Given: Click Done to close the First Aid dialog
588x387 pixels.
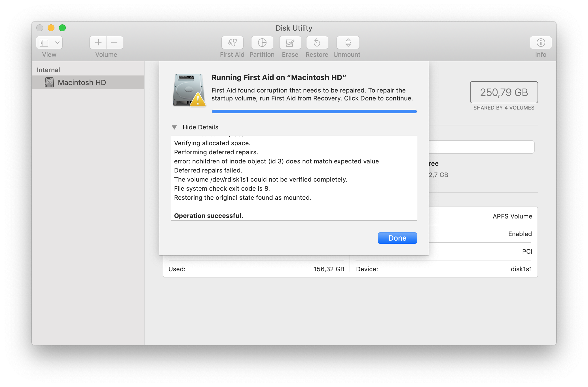Looking at the screenshot, I should click(x=397, y=238).
